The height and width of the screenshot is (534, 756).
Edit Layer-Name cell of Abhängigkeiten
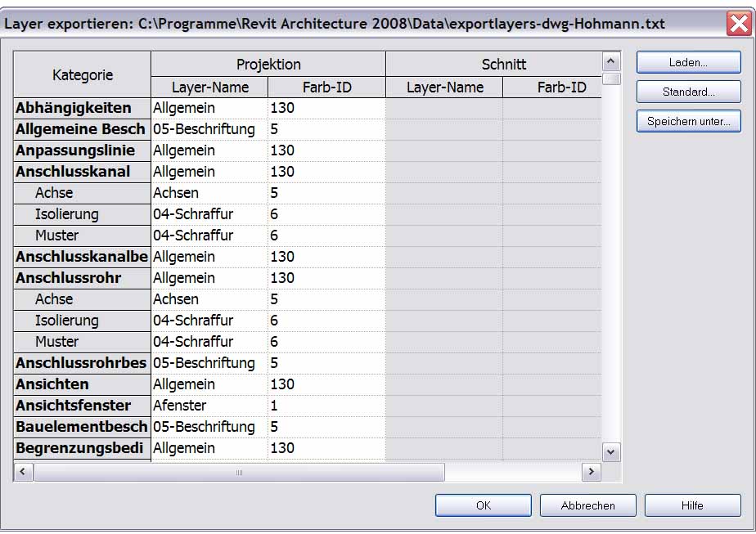pyautogui.click(x=209, y=108)
